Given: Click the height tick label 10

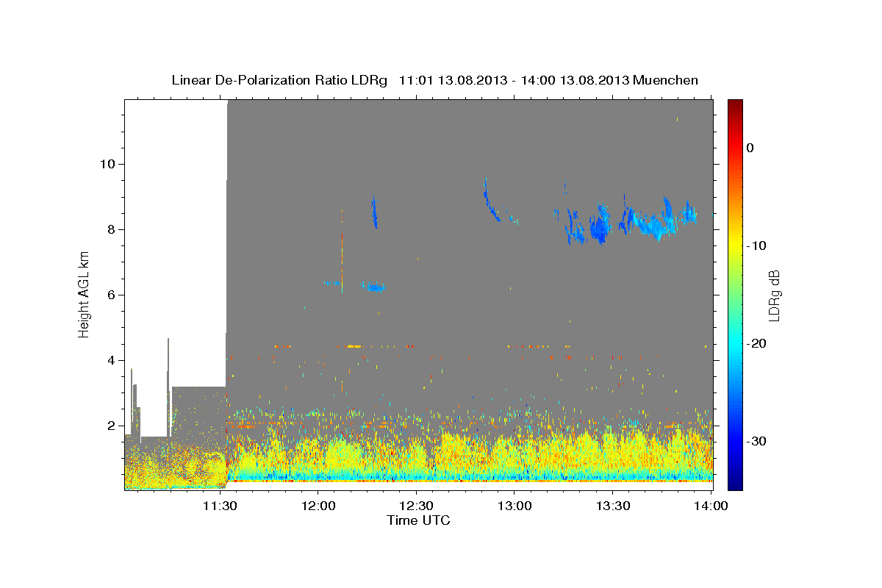Looking at the screenshot, I should (109, 164).
